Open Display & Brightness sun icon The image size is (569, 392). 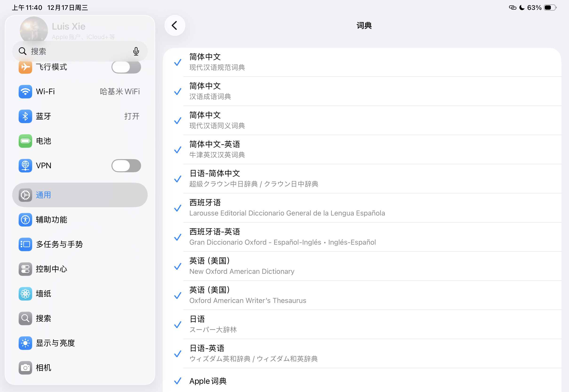[x=25, y=343]
